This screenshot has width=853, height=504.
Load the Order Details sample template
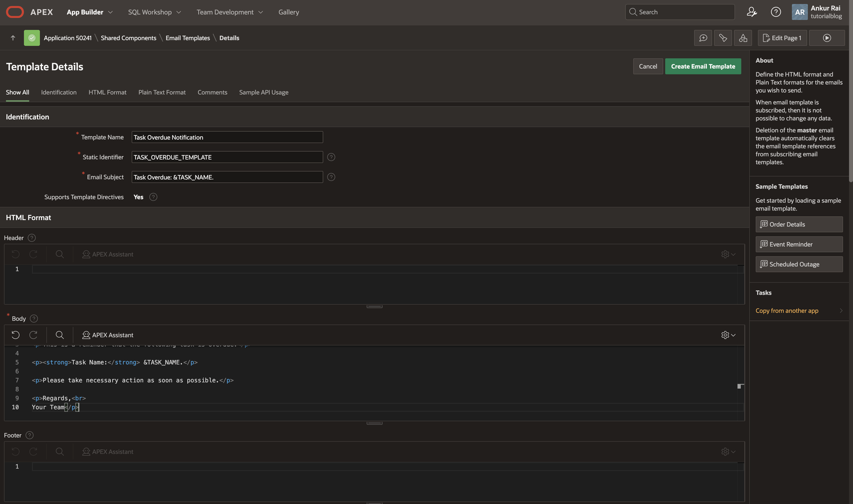point(799,224)
